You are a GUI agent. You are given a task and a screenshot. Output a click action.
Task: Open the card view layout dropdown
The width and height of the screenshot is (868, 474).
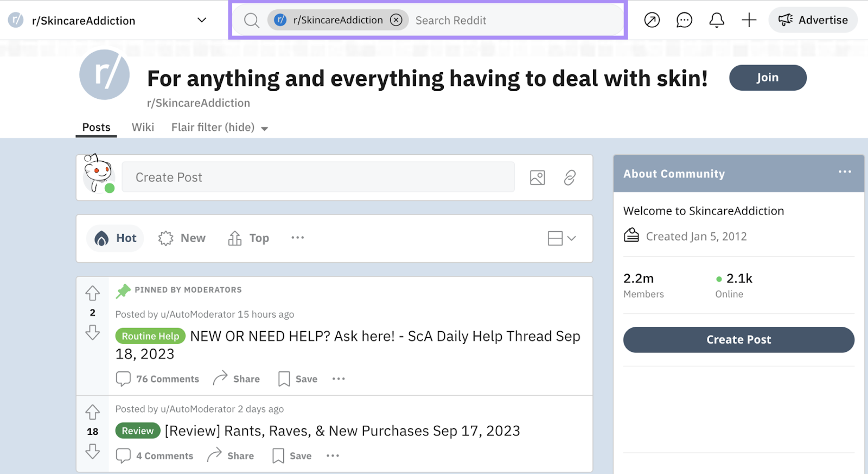point(561,238)
